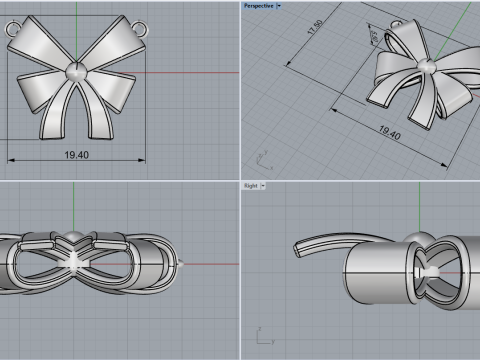This screenshot has height=360, width=480.
Task: Open the Right viewport dropdown arrow
Action: coord(263,186)
